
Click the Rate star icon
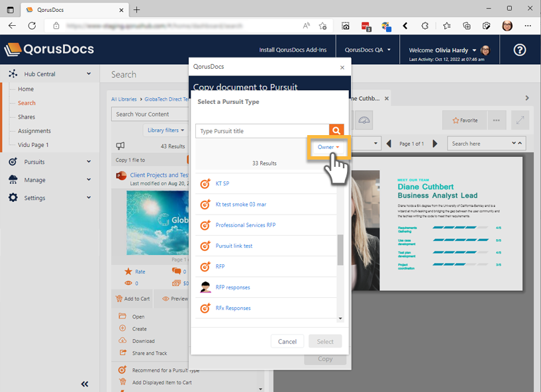(128, 271)
